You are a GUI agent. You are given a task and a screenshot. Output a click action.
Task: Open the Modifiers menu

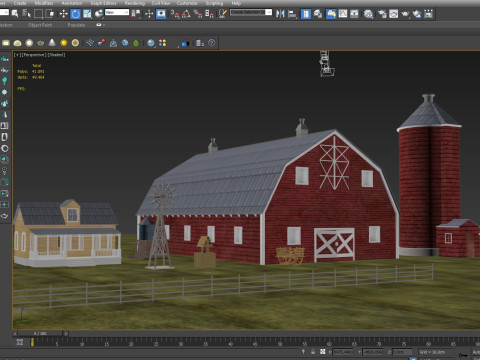(x=44, y=3)
